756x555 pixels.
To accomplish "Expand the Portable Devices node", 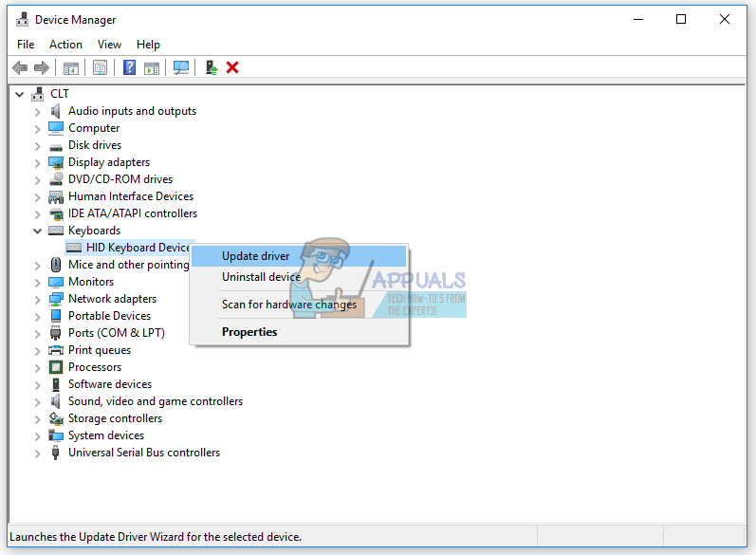I will [38, 317].
